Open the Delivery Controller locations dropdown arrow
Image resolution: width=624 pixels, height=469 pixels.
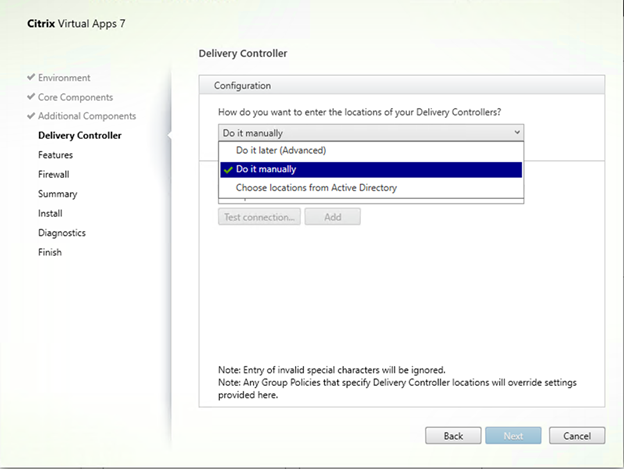[x=517, y=132]
